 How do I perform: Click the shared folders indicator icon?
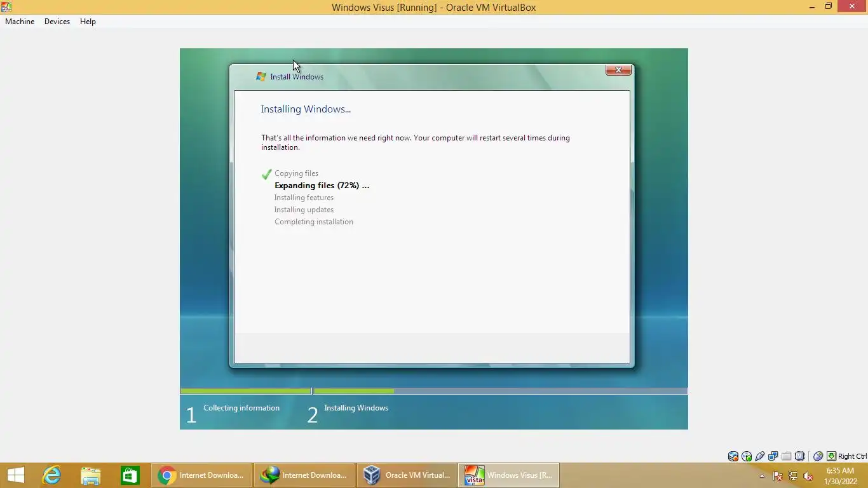tap(787, 456)
